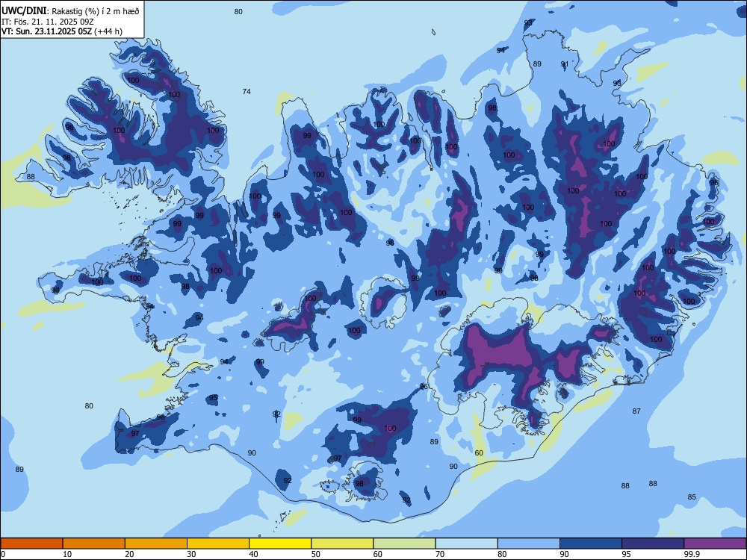Viewport: 747px width, 560px height.
Task: Click the 91 humidity value on the map
Action: (x=565, y=63)
